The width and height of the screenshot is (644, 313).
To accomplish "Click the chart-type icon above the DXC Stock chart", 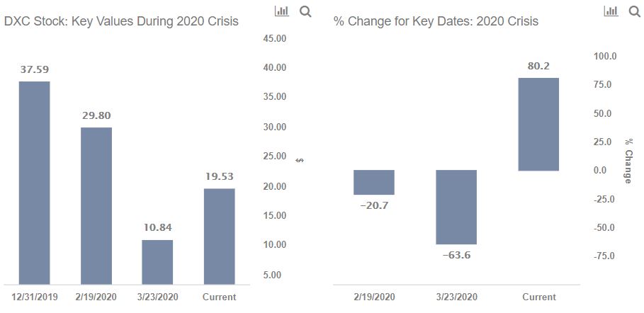I will 282,11.
